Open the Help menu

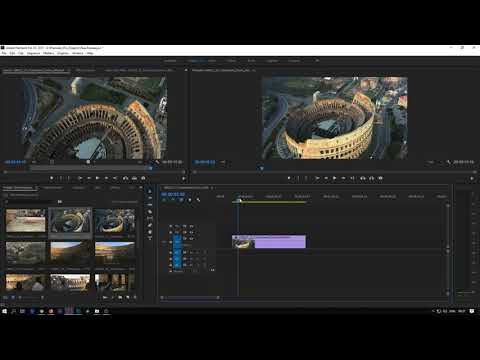point(90,53)
